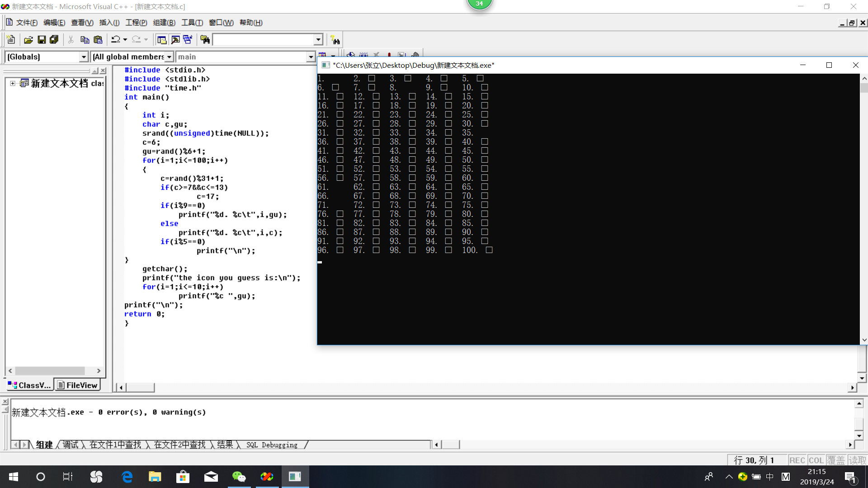Switch to the FileView tab
The height and width of the screenshot is (488, 868).
pyautogui.click(x=77, y=385)
